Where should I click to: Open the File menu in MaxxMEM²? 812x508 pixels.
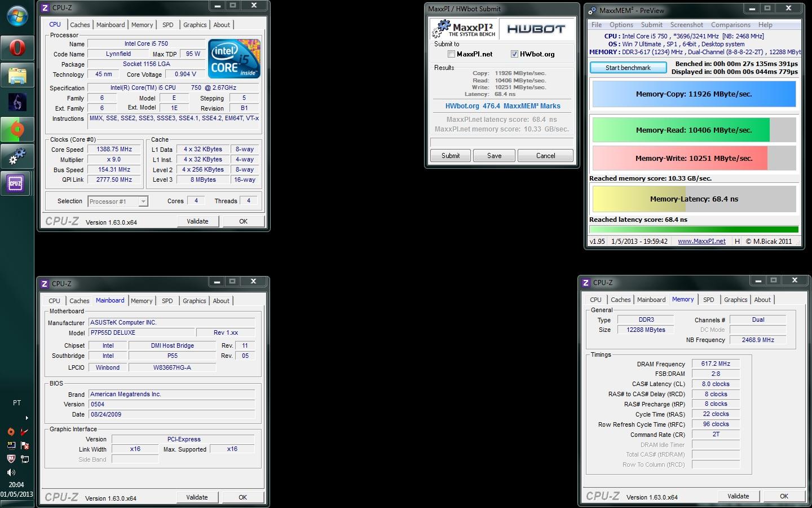[597, 25]
